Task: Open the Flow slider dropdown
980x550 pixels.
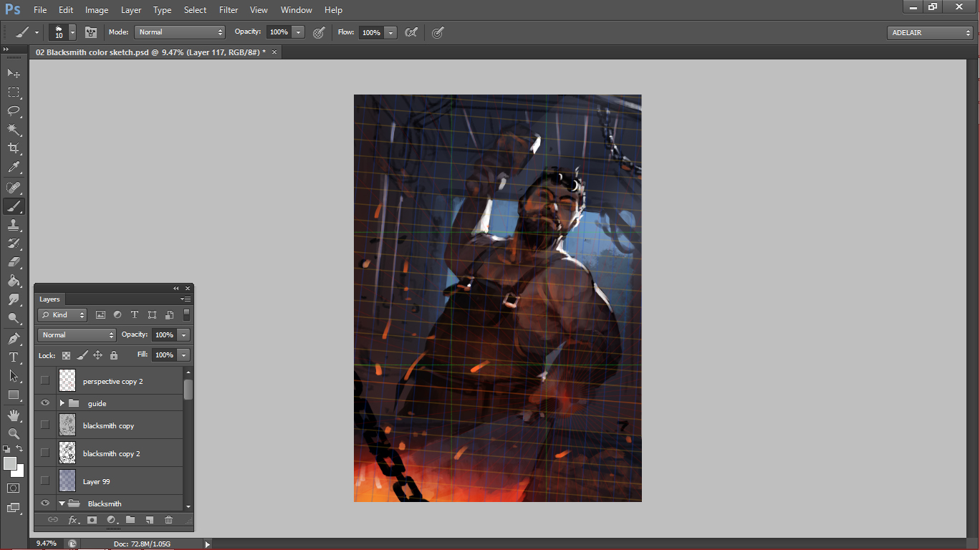Action: tap(390, 32)
